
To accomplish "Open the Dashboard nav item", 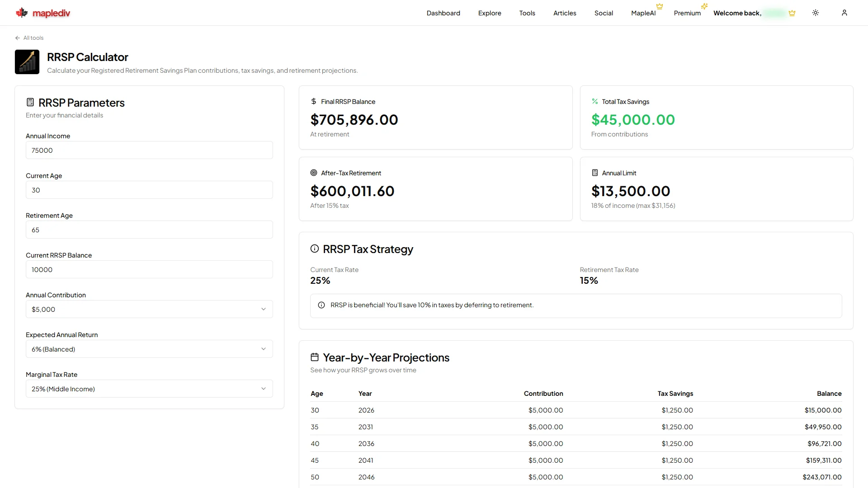I will point(443,13).
